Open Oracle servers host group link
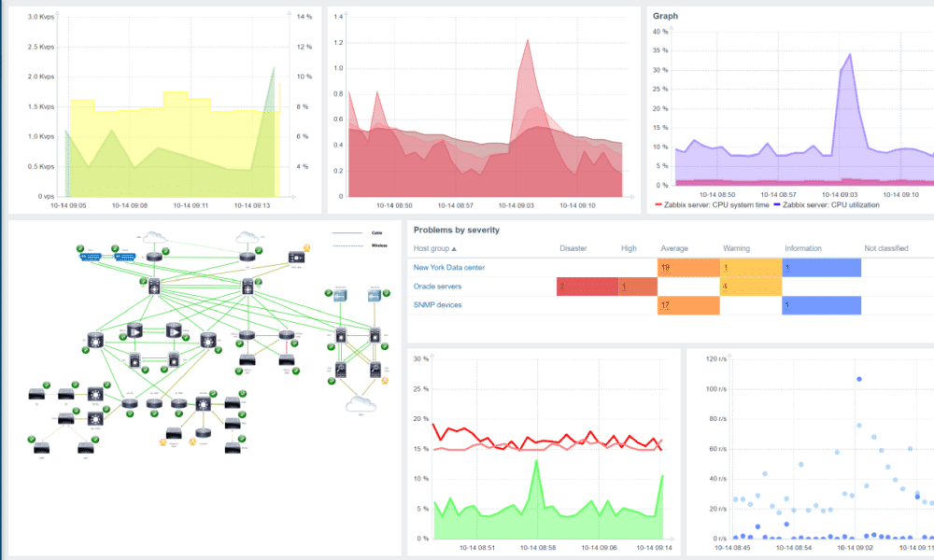Image resolution: width=934 pixels, height=560 pixels. [437, 287]
